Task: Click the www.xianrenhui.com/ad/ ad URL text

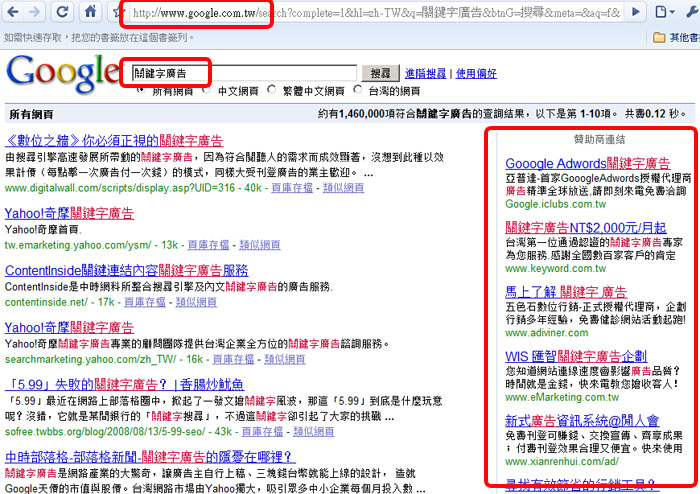Action: tap(562, 461)
